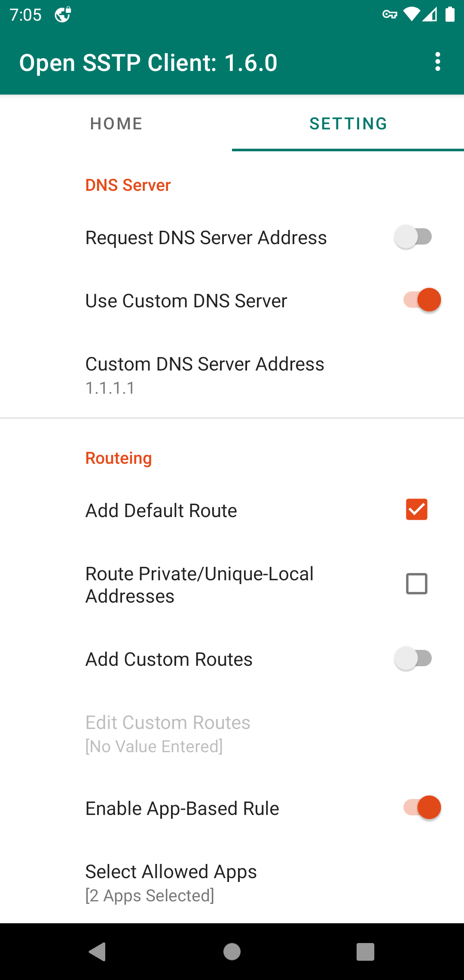
Task: Check Route Private/Unique-Local Addresses box
Action: pyautogui.click(x=416, y=584)
